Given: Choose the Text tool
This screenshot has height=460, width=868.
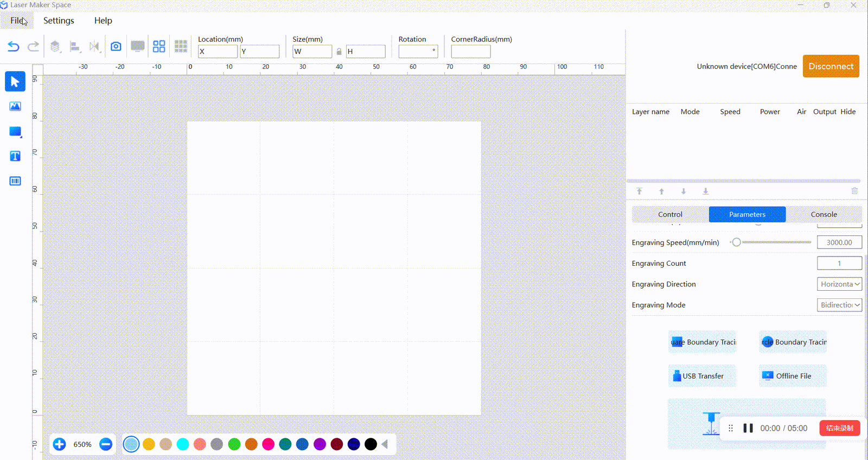Looking at the screenshot, I should click(x=15, y=156).
